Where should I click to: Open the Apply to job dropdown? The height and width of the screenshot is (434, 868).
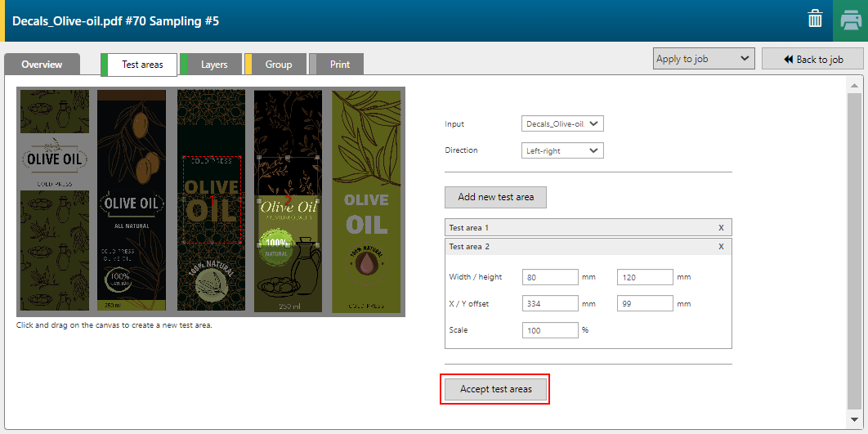[x=703, y=59]
